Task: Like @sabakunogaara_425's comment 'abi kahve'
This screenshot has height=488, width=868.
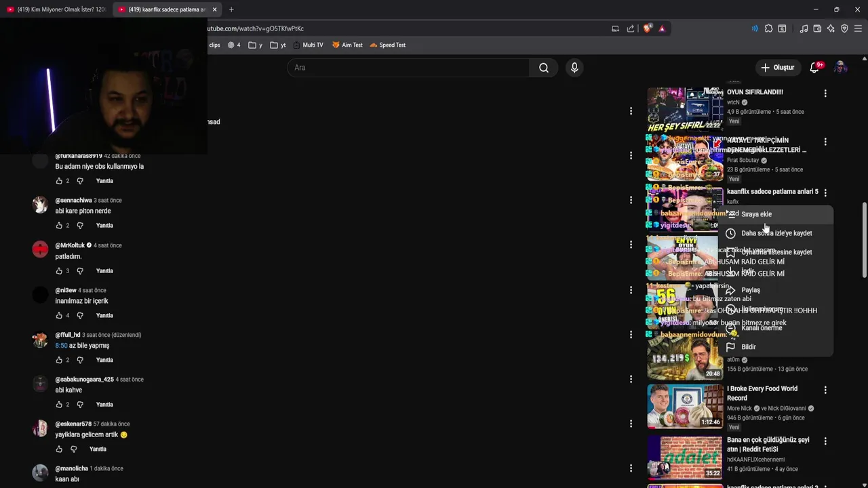Action: tap(59, 405)
